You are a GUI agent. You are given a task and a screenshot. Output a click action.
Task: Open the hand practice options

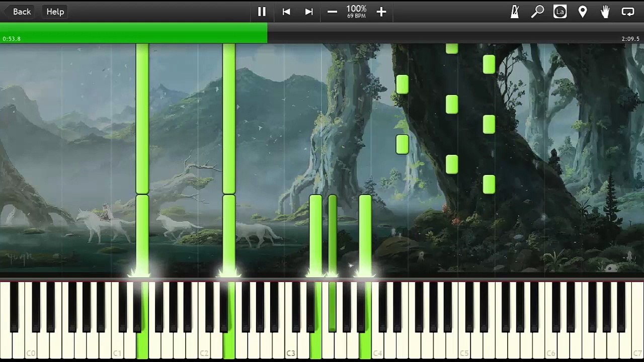pos(605,12)
